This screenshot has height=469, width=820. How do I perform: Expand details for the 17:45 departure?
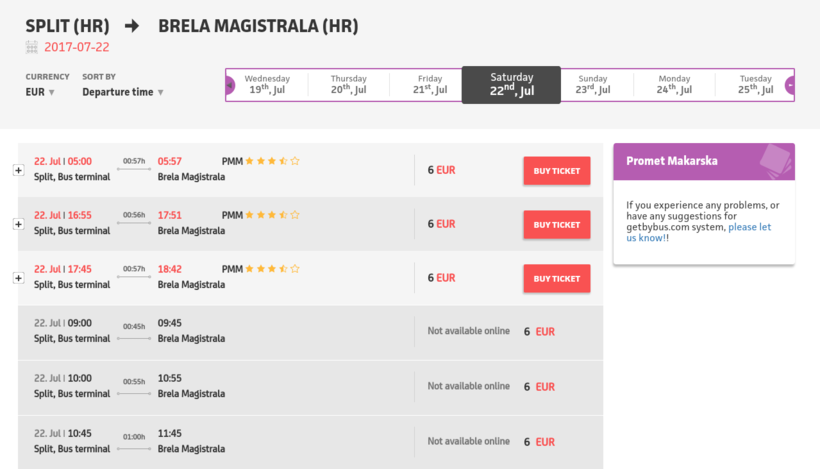(18, 278)
